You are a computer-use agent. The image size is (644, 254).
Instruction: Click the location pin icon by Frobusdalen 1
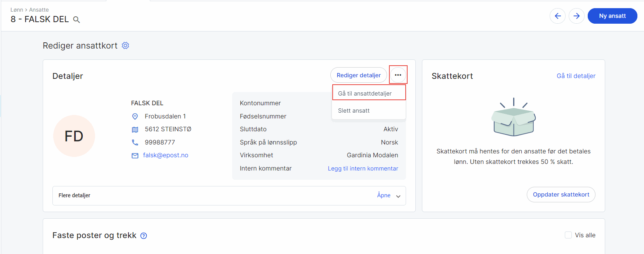135,117
